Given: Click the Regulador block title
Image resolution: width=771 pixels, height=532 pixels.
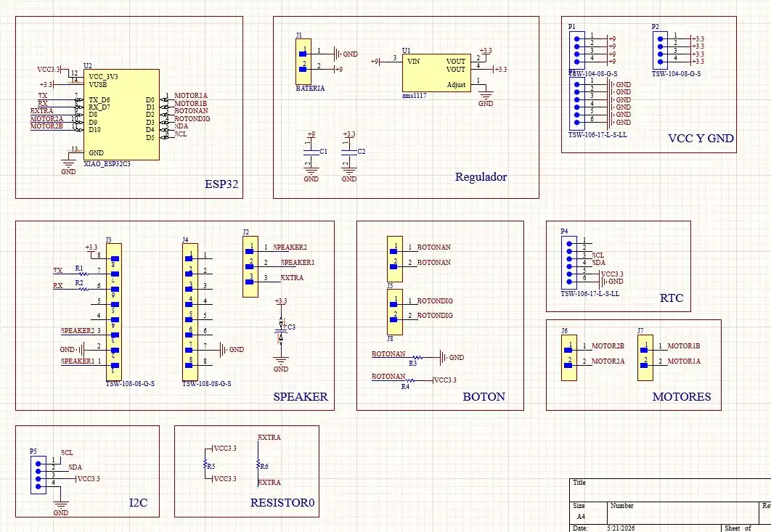Looking at the screenshot, I should pyautogui.click(x=481, y=177).
